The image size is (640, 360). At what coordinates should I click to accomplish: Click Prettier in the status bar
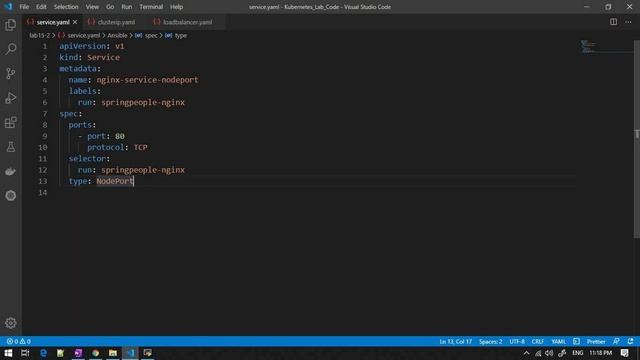596,341
